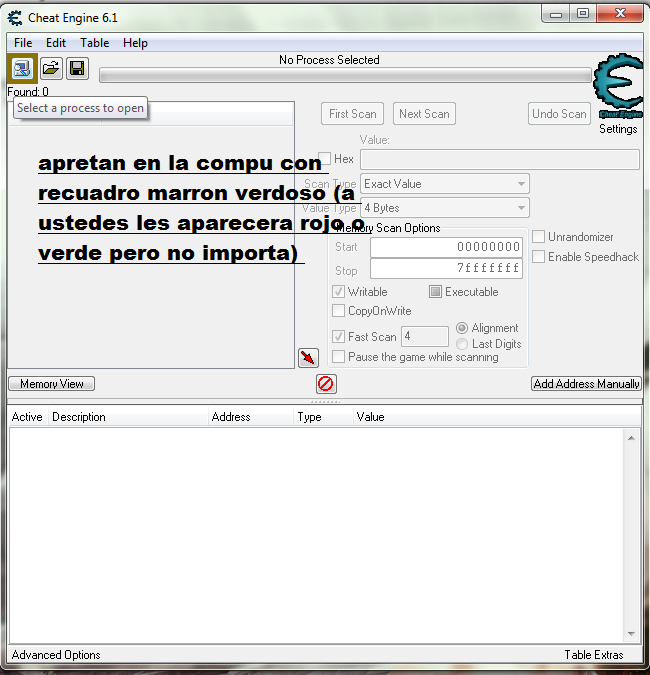Click the Cheat Engine title bar icon
Viewport: 650px width, 675px height.
tap(15, 18)
